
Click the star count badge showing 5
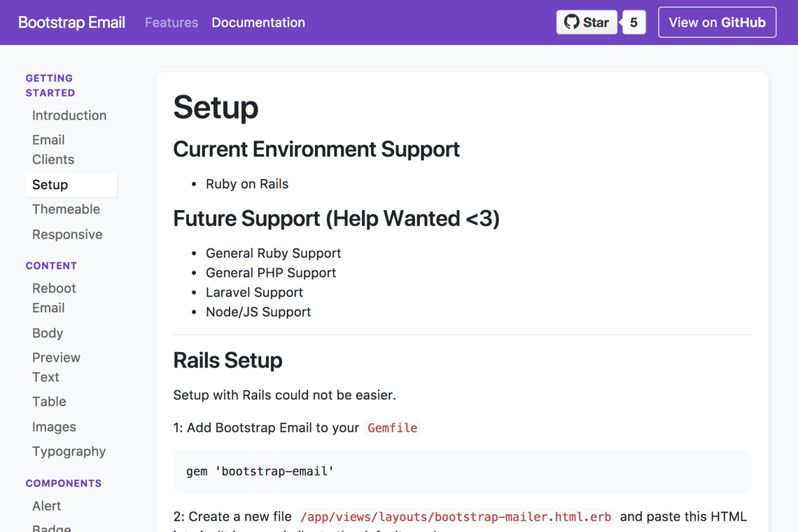pyautogui.click(x=633, y=22)
